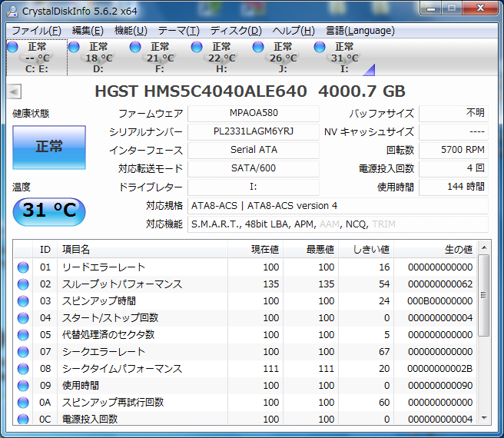
Task: Click status orb for attribute 01 row
Action: pos(23,267)
